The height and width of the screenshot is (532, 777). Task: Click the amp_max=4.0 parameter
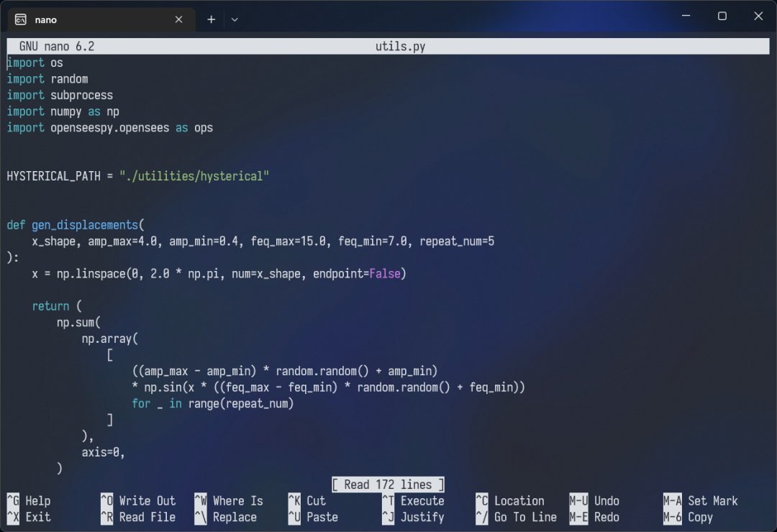tap(122, 242)
